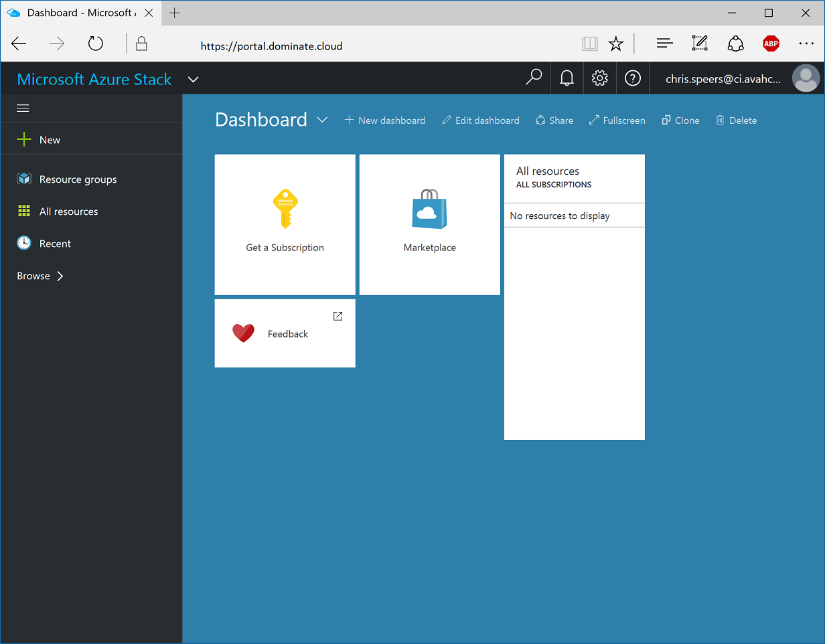Screen dimensions: 825x644
Task: Open the Marketplace tile label
Action: [x=430, y=248]
